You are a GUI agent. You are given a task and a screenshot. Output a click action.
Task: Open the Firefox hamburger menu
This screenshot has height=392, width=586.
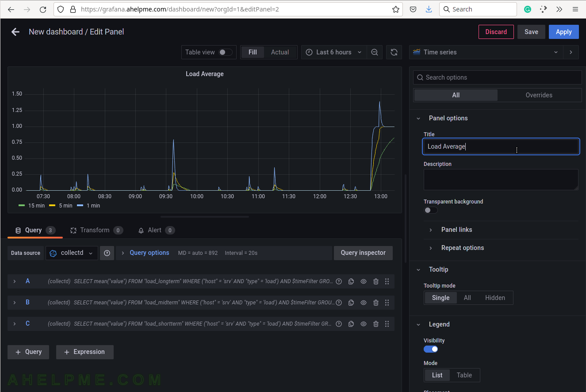pyautogui.click(x=575, y=9)
